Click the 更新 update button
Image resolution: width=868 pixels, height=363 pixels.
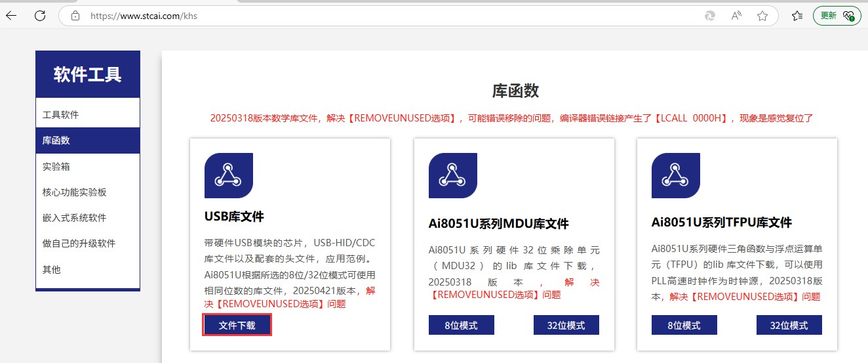(x=837, y=16)
